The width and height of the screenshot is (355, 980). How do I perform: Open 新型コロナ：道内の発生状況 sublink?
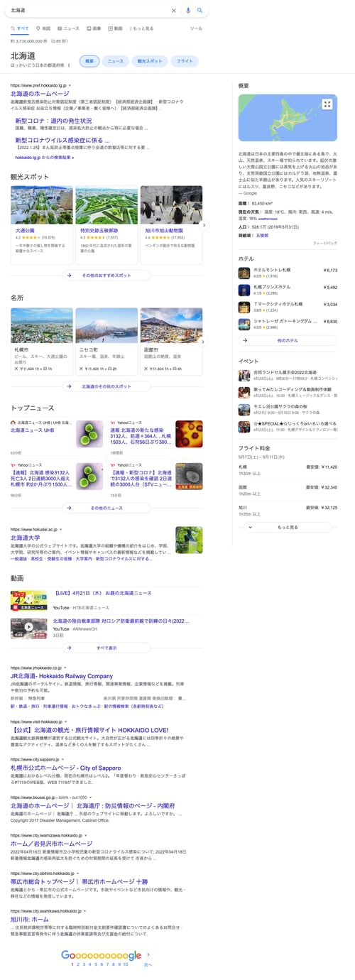point(53,121)
